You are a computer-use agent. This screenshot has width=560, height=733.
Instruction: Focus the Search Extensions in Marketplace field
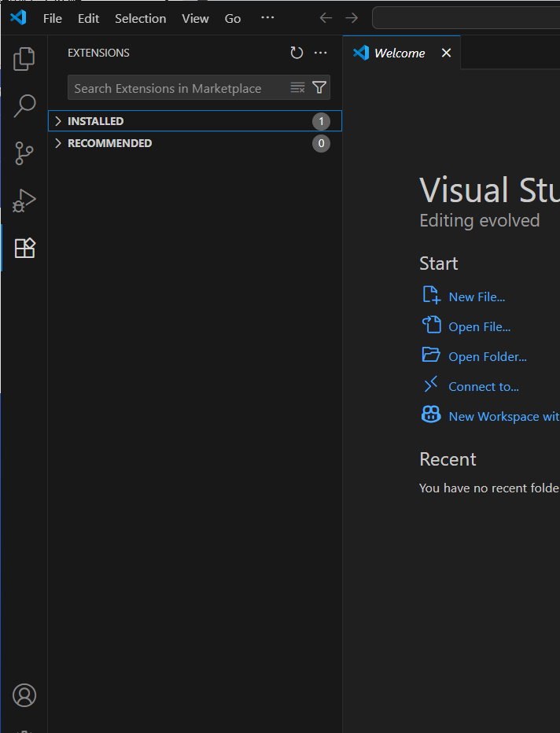[177, 88]
